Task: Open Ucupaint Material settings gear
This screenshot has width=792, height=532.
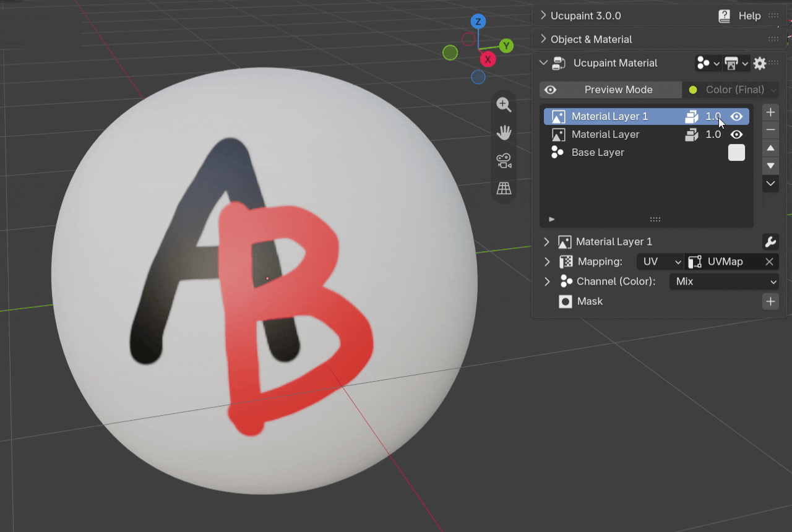Action: 760,63
